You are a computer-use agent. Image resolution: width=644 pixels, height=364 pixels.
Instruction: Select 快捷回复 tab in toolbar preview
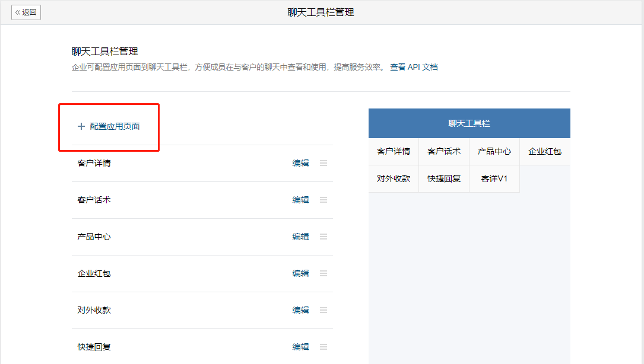click(444, 178)
